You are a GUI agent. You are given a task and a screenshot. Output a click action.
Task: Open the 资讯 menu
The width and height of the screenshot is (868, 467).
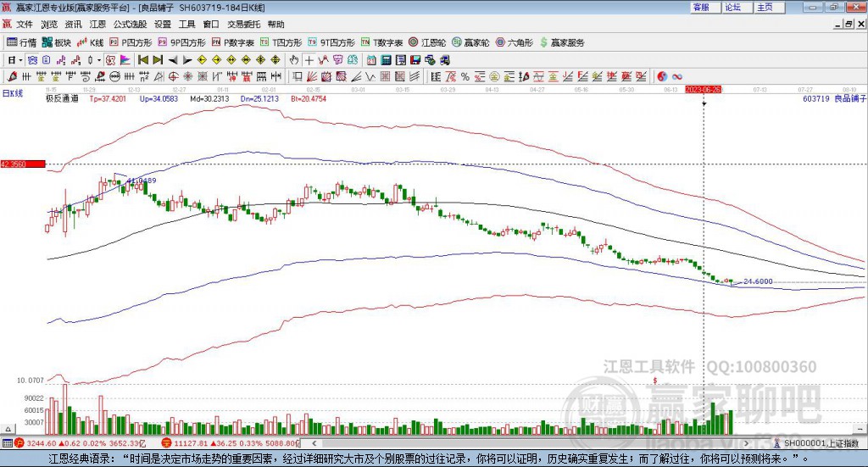(73, 25)
